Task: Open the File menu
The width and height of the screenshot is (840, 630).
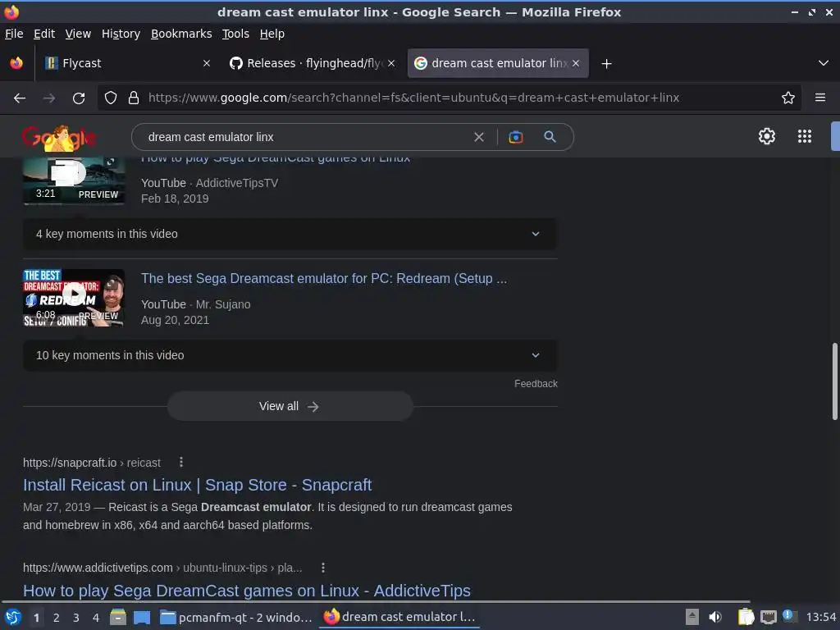Action: [14, 34]
